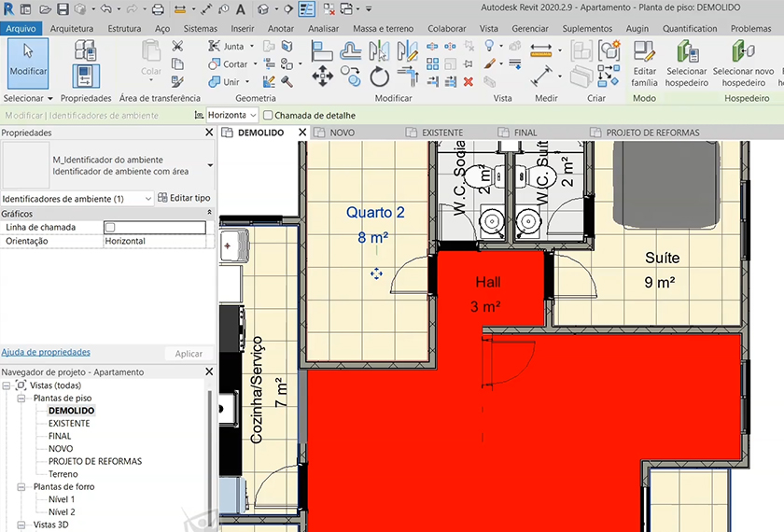
Task: Click the scissors Cut icon
Action: coord(177,46)
